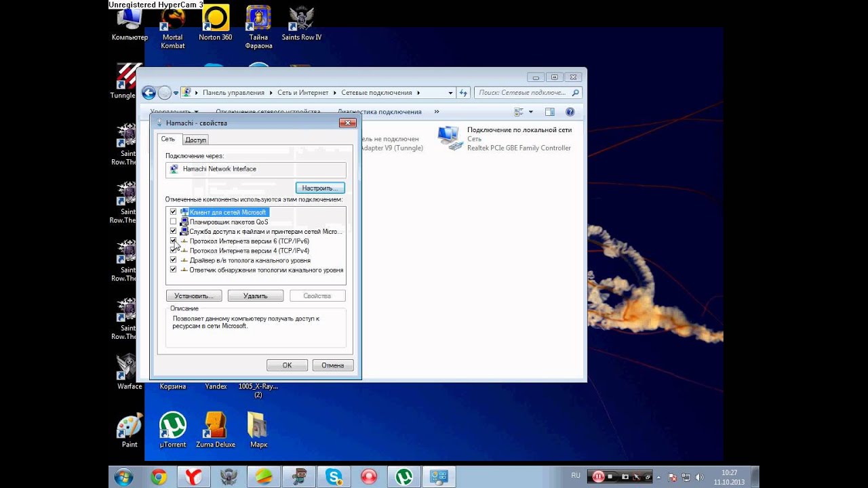The width and height of the screenshot is (868, 488).
Task: Click Сетевые подключения breadcrumb
Action: pyautogui.click(x=376, y=93)
